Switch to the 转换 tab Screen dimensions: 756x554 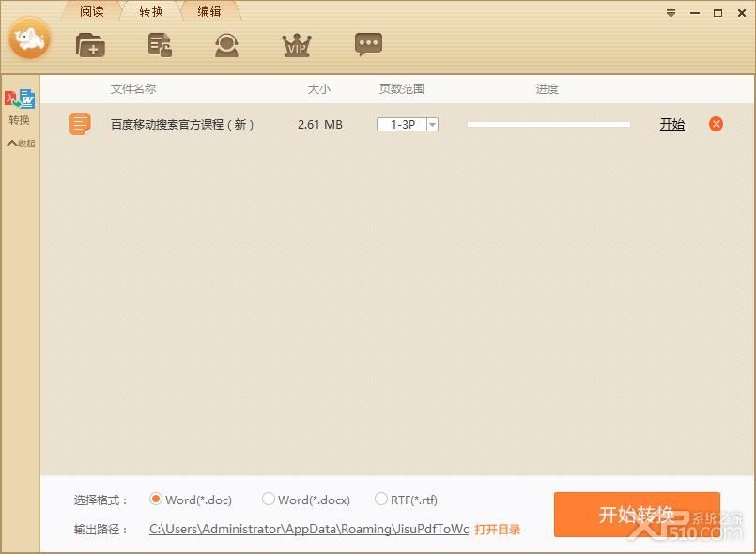[151, 11]
